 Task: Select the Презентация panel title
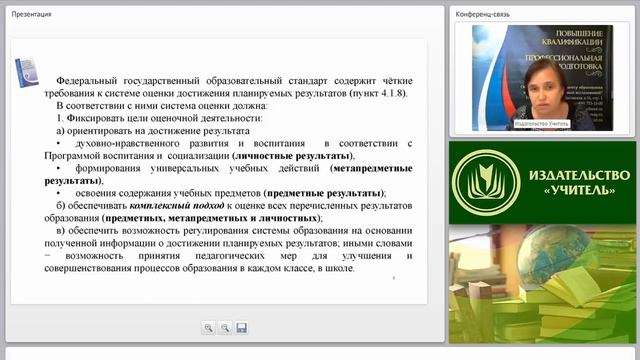[31, 14]
